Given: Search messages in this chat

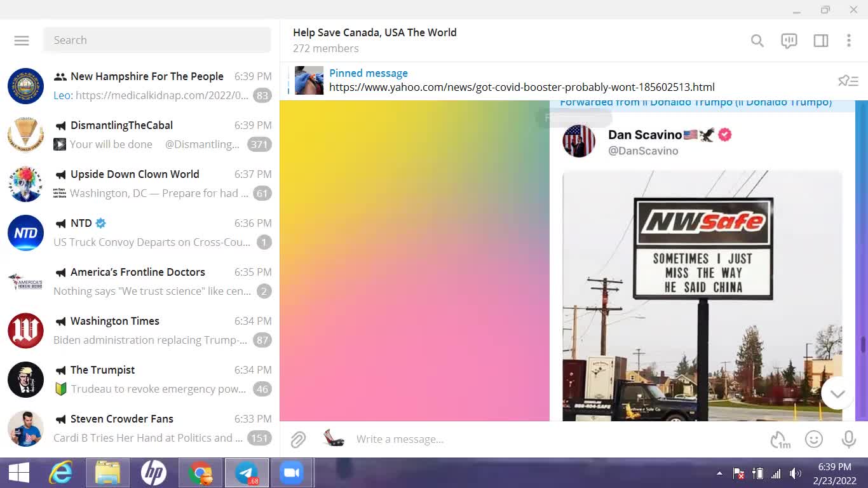Looking at the screenshot, I should pyautogui.click(x=757, y=41).
